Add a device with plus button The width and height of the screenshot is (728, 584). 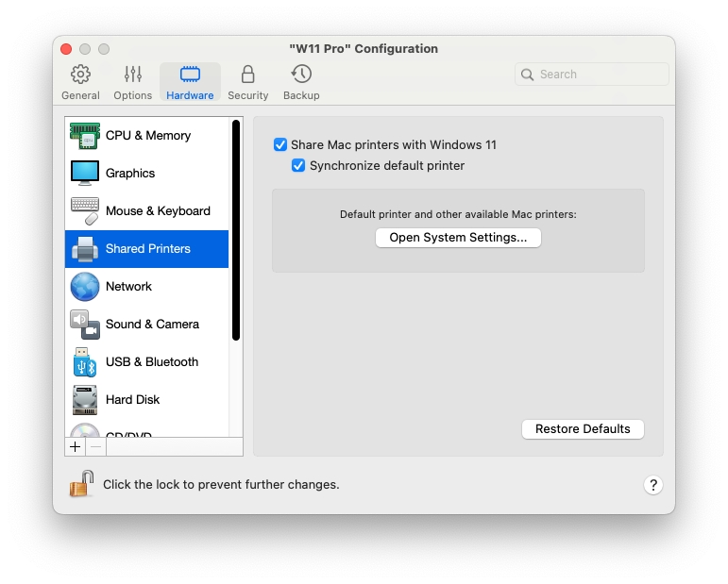coord(76,446)
